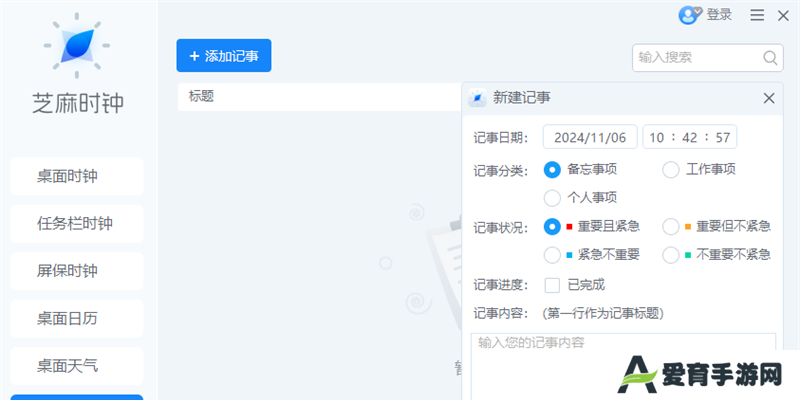Select the 备忘事项 category radio
Screen dimensions: 800x400
coord(552,170)
